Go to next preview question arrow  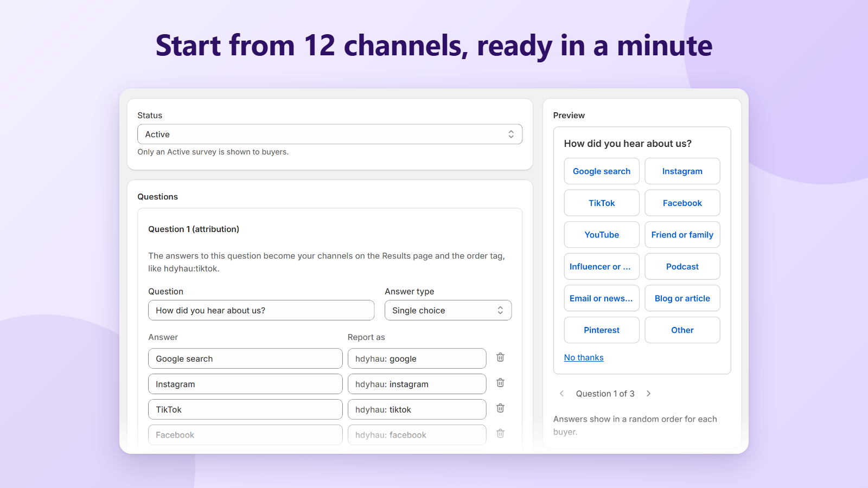pos(648,394)
